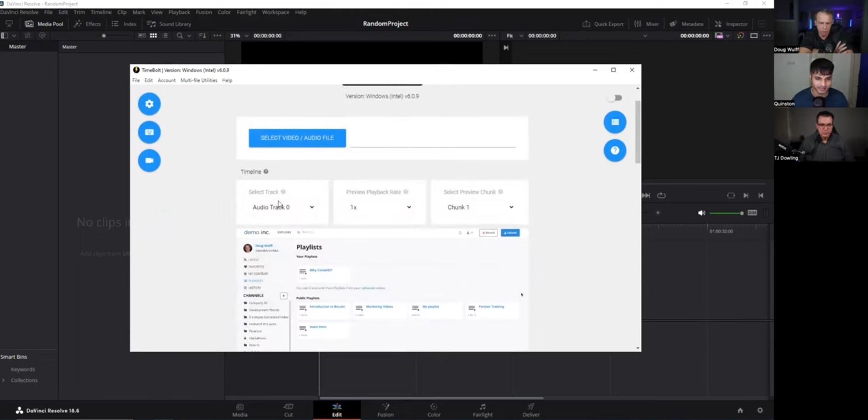Image resolution: width=868 pixels, height=420 pixels.
Task: Click media pool sort icon
Action: click(x=203, y=35)
